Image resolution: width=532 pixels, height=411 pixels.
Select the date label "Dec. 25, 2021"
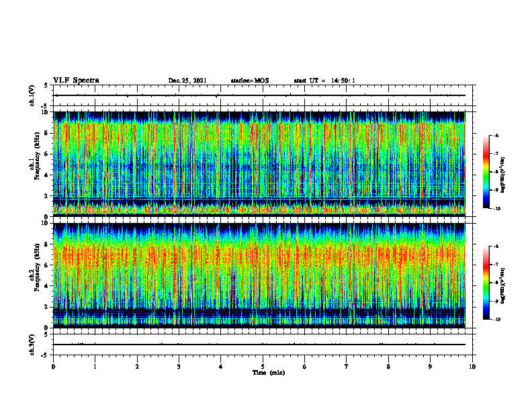pyautogui.click(x=187, y=81)
